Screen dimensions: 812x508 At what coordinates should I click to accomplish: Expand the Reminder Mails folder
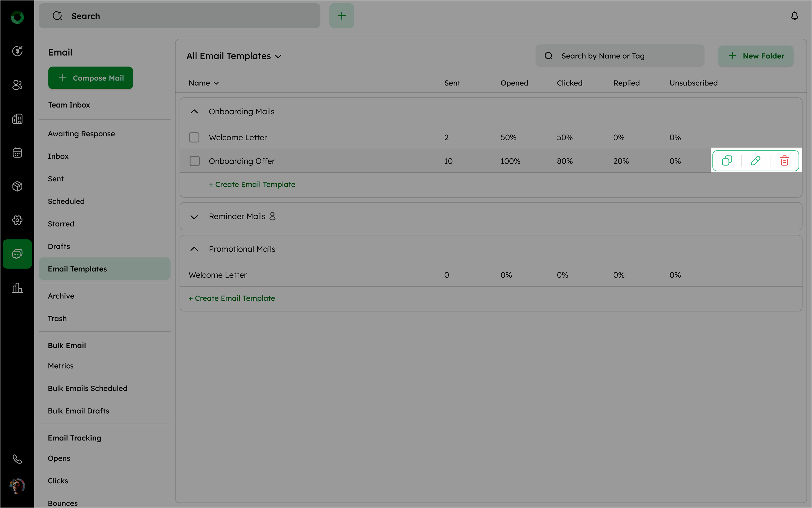click(194, 217)
